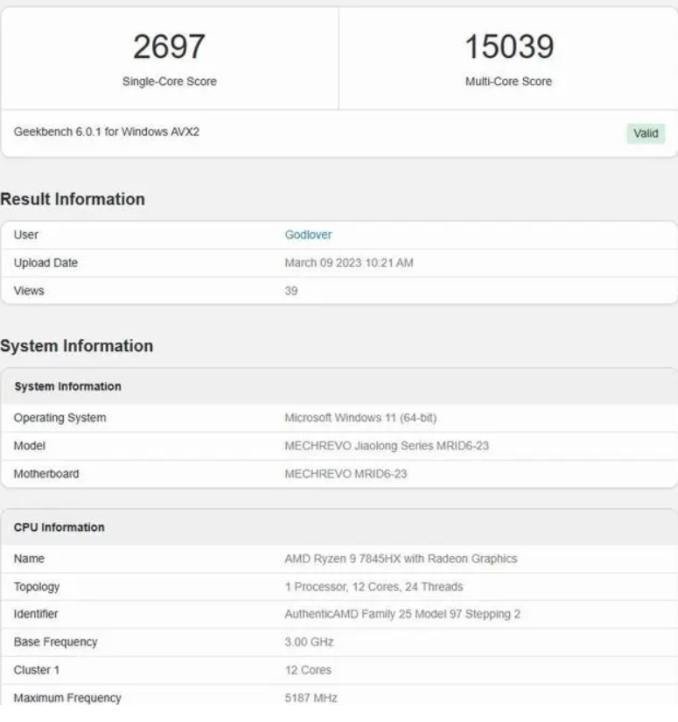Select 'AMD Ryzen 9 7845HX with Radeon Graphics'
This screenshot has height=722, width=678.
click(401, 559)
